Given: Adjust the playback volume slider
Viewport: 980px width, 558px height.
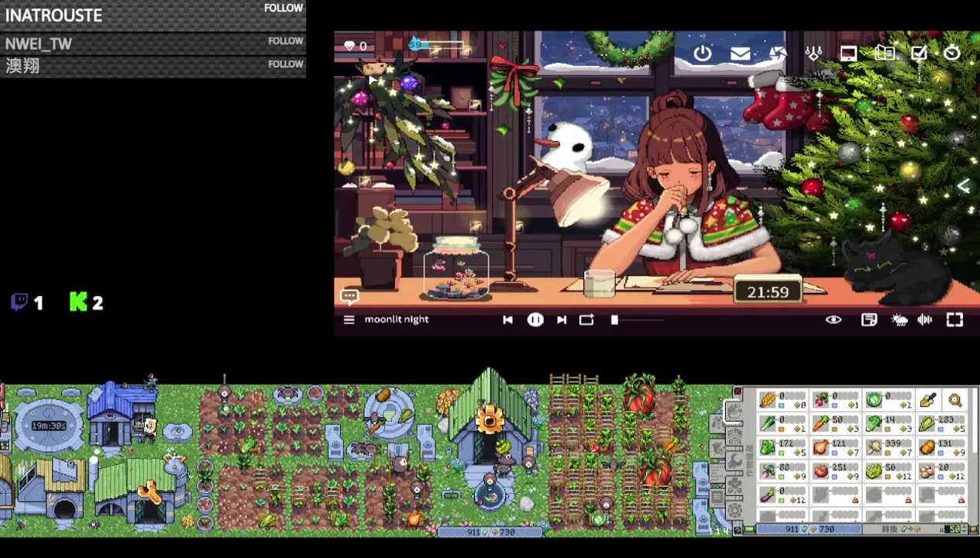Looking at the screenshot, I should pos(637,319).
